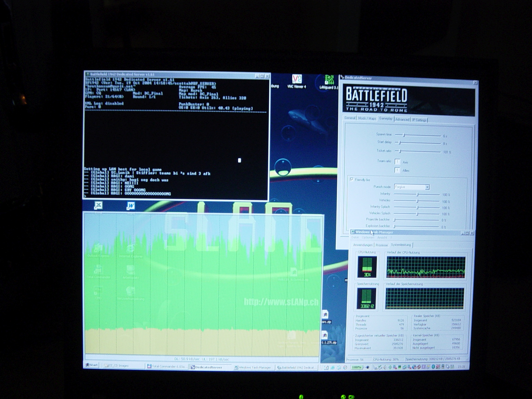Open the Prozesse tab in Task-Manager
This screenshot has height=399, width=532.
click(382, 245)
